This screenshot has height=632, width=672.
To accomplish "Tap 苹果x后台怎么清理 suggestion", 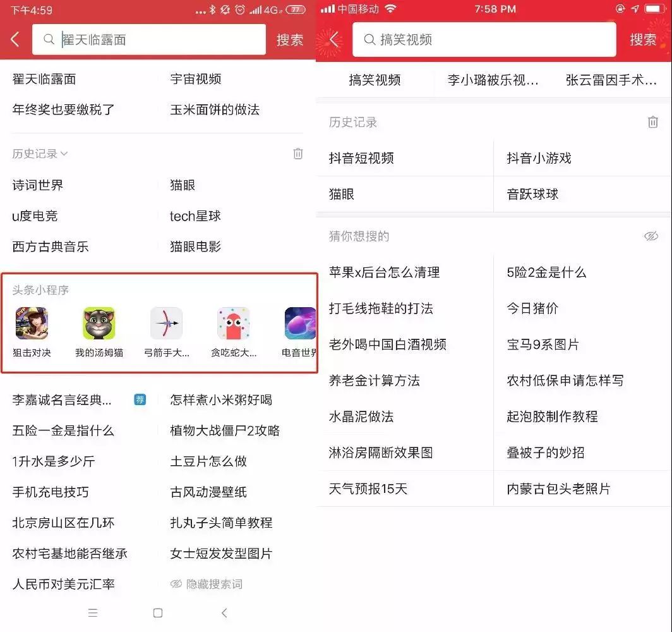I will pos(385,272).
